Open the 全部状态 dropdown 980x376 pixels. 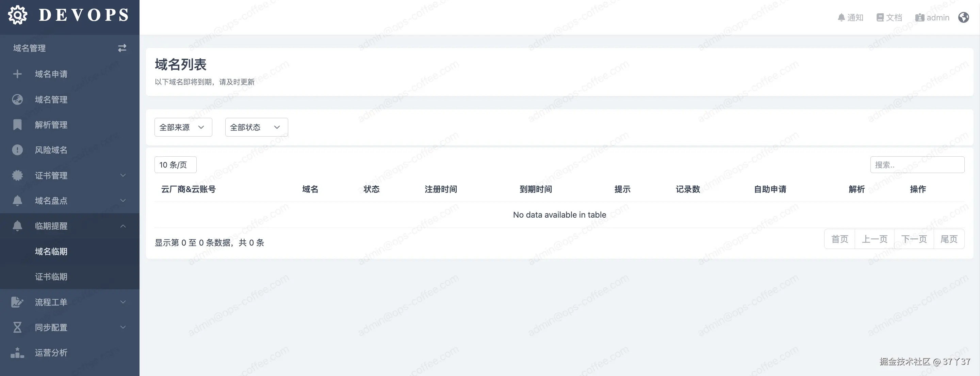click(x=257, y=127)
